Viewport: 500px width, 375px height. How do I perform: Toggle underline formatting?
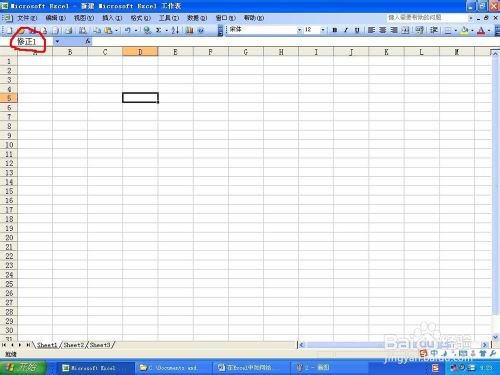357,30
